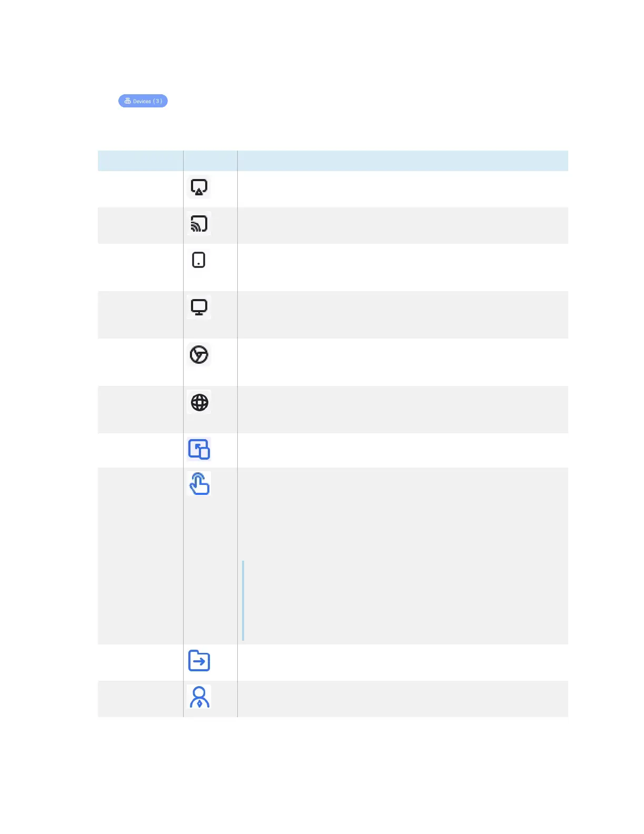Image resolution: width=644 pixels, height=834 pixels.
Task: Select the blue moderator person icon
Action: [199, 697]
